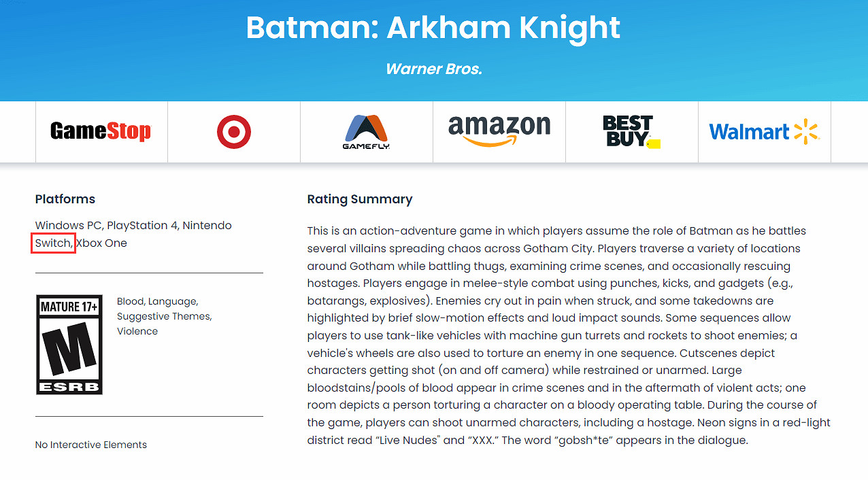Click the Violence content descriptor
The width and height of the screenshot is (868, 480).
click(x=137, y=331)
